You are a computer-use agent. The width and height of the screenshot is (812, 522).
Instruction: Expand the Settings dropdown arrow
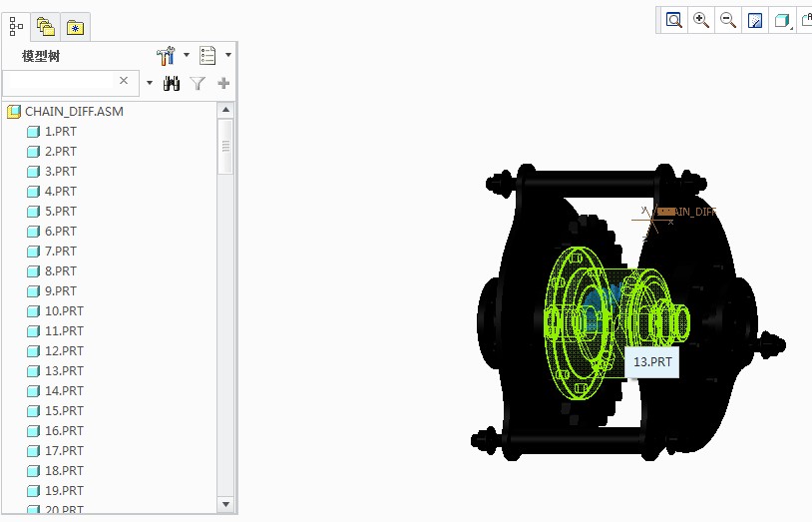point(187,55)
